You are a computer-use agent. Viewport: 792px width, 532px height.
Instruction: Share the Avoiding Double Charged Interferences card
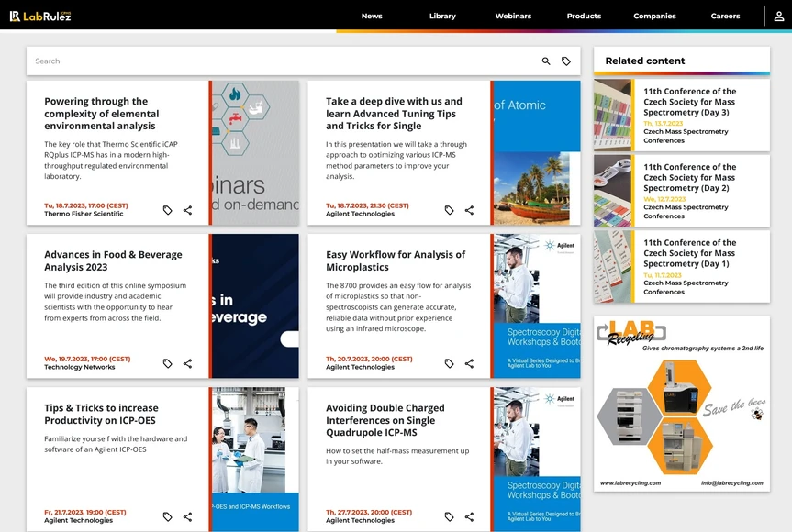coord(469,516)
